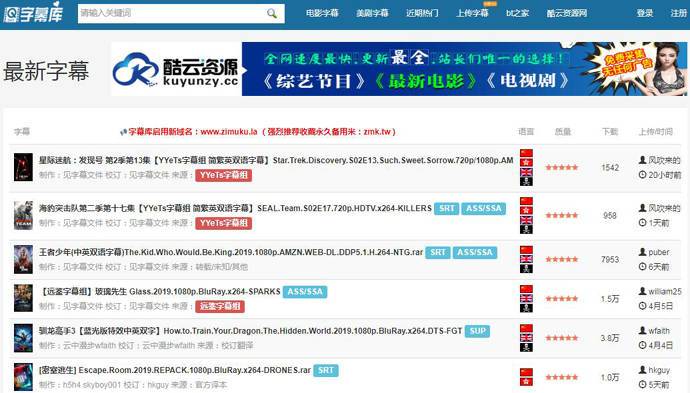Image resolution: width=690 pixels, height=393 pixels.
Task: Click ASS/SSA badge in Kid Who Would Be King row
Action: click(475, 253)
